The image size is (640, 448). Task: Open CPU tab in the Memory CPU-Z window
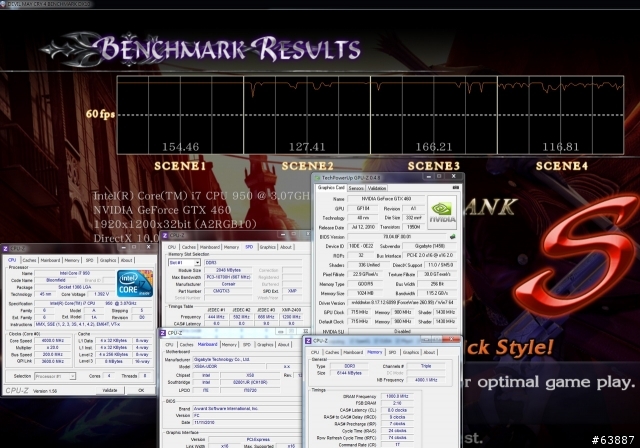[315, 352]
